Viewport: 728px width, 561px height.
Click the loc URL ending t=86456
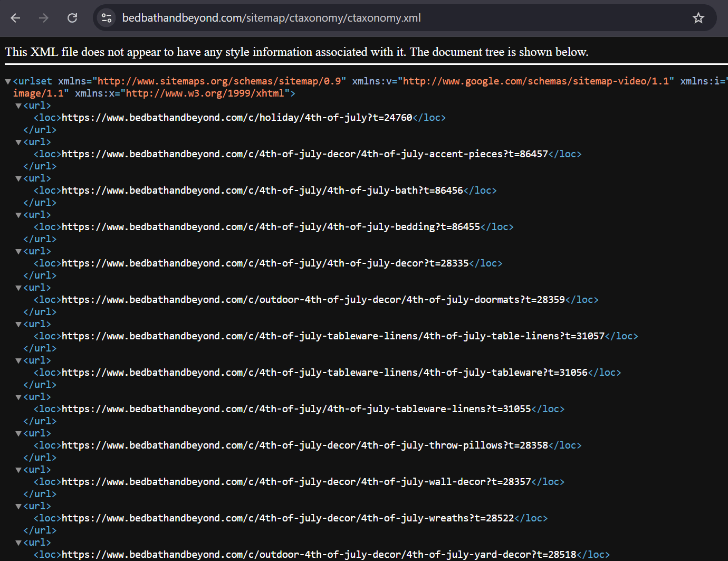(x=262, y=191)
